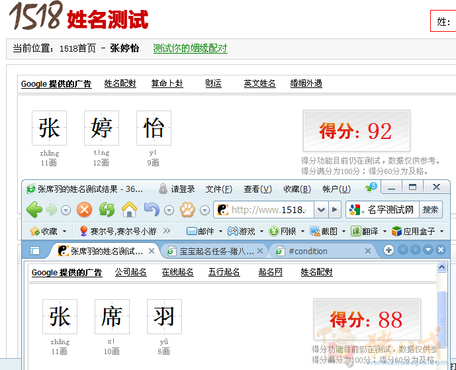This screenshot has width=456, height=370.
Task: Open the 婚姻外遇 ad link
Action: point(306,83)
